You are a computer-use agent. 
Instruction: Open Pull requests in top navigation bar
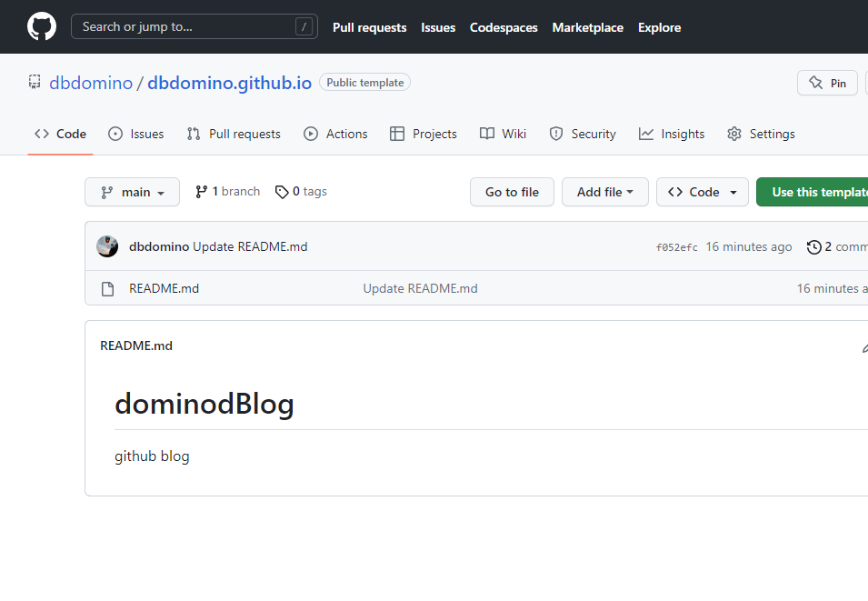pos(369,27)
